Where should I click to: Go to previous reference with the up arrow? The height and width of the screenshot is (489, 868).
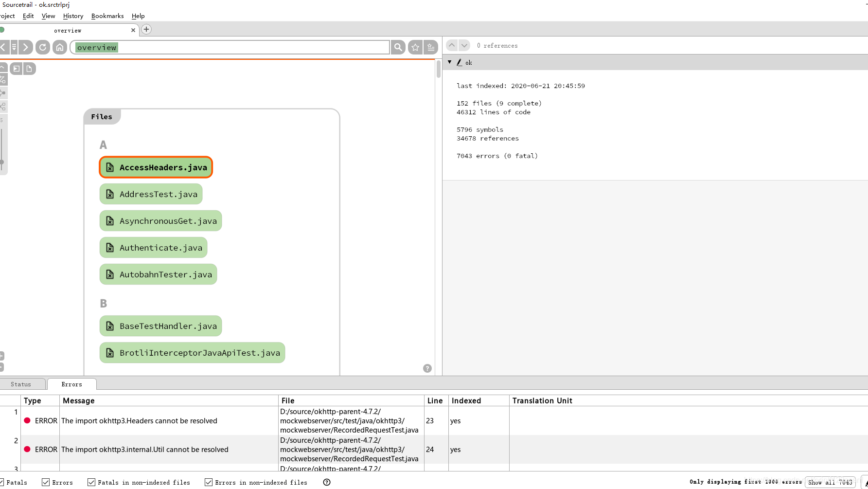(x=452, y=45)
